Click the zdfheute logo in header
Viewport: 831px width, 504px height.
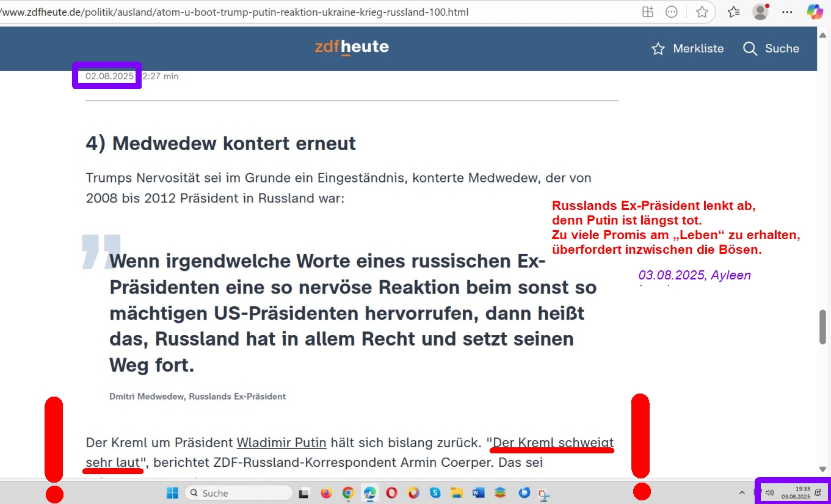coord(352,47)
